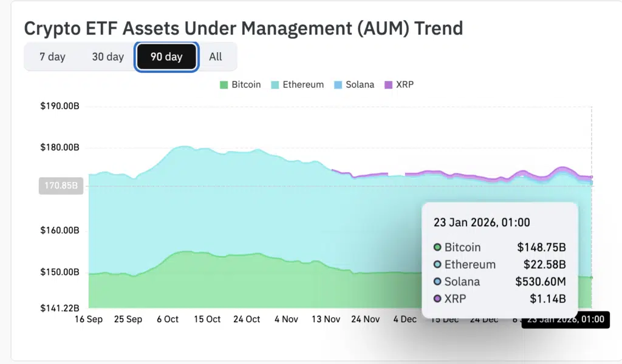Hide the XRP series via legend label
Image resolution: width=622 pixels, height=364 pixels.
click(x=405, y=85)
